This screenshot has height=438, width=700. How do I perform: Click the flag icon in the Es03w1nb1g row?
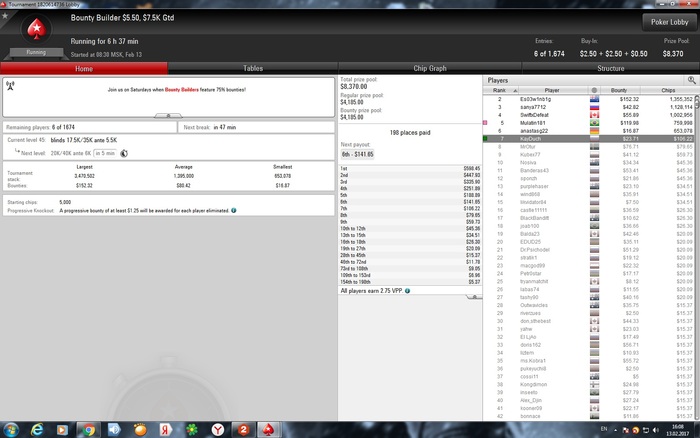594,99
